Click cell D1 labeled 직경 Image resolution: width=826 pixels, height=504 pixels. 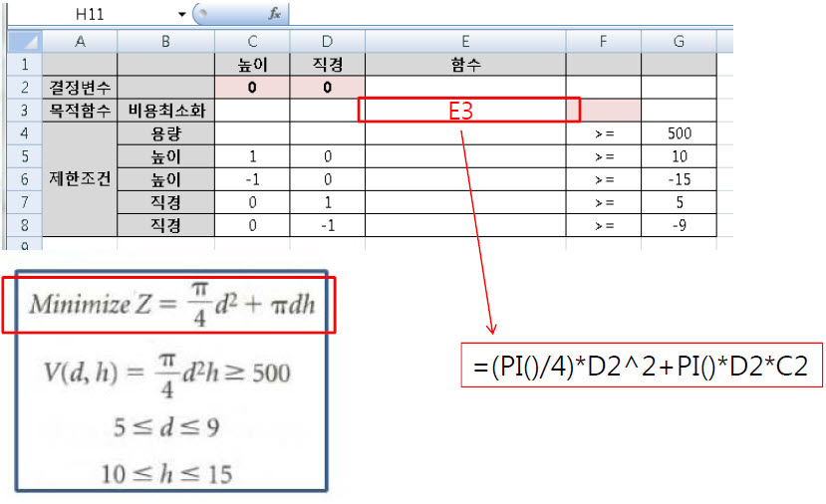click(327, 65)
